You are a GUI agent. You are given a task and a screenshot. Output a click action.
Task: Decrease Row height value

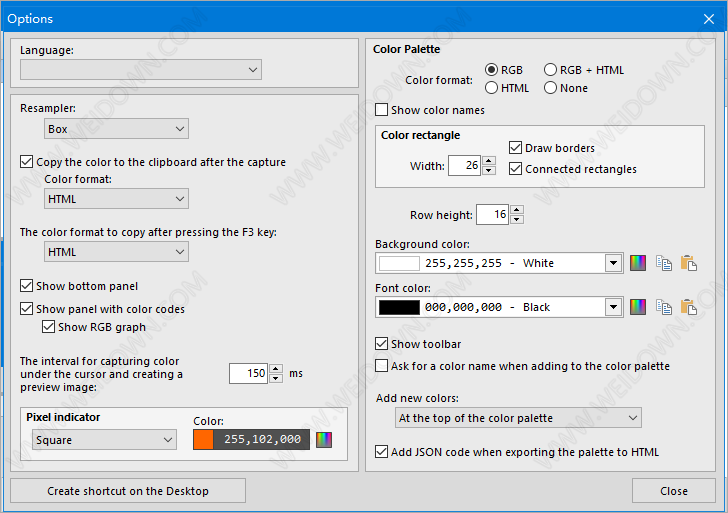[x=517, y=219]
